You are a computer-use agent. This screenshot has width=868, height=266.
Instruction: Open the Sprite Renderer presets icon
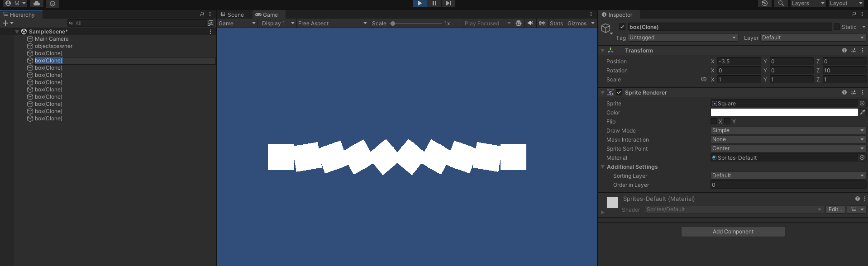point(854,92)
